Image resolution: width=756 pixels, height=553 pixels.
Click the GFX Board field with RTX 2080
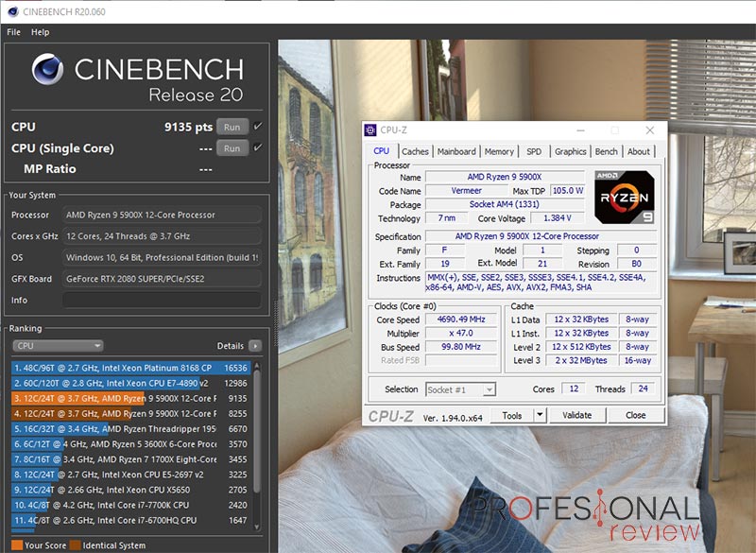point(162,279)
